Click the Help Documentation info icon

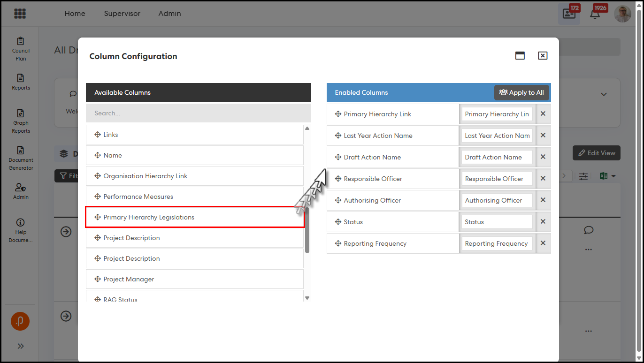21,223
